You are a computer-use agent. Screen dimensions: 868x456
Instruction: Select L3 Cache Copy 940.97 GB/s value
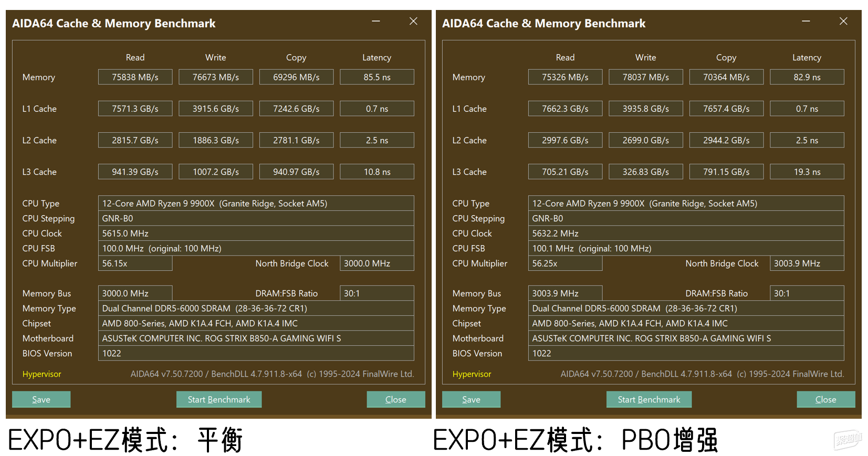[296, 172]
